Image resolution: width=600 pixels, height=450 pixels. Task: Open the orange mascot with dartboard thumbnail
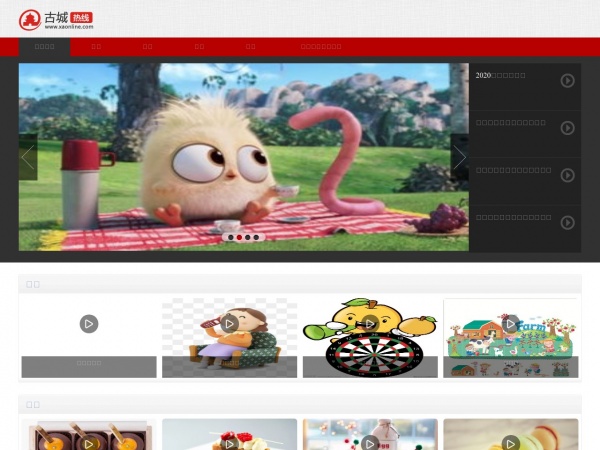point(370,338)
